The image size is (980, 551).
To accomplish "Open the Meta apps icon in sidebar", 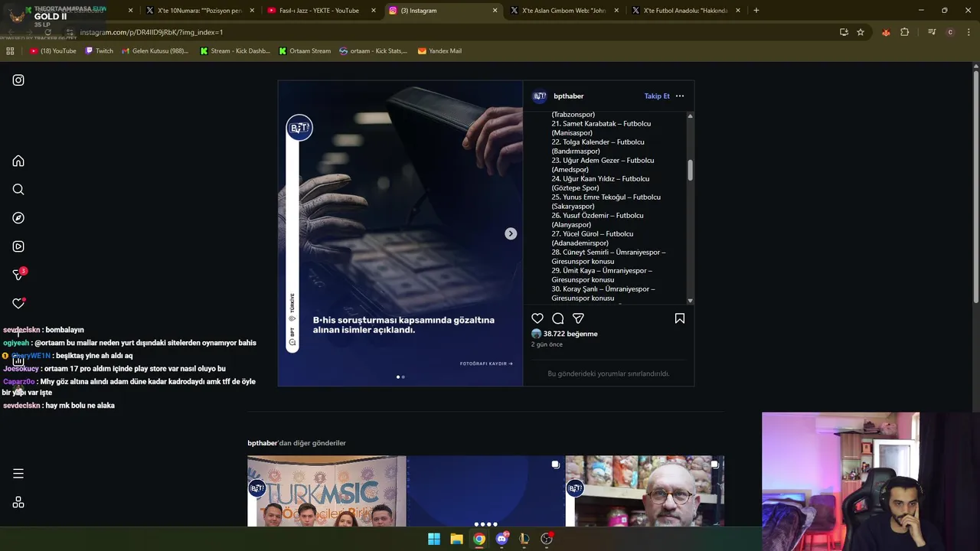I will (18, 502).
